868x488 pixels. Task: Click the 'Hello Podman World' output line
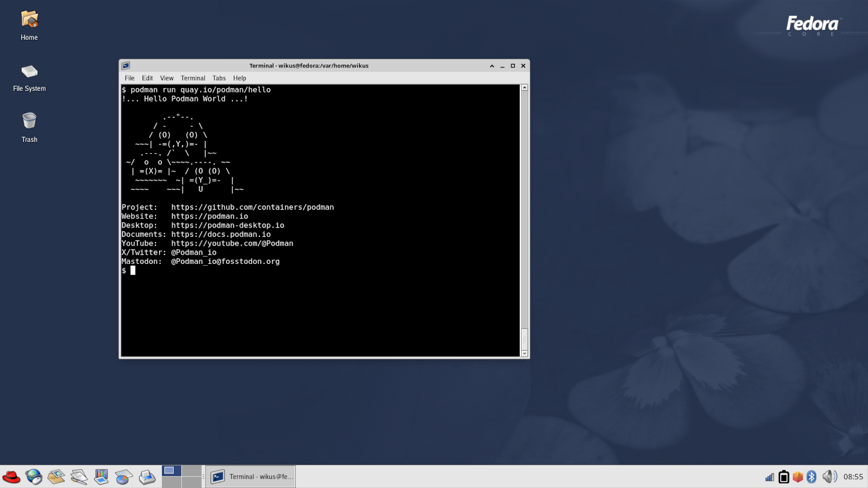tap(185, 99)
